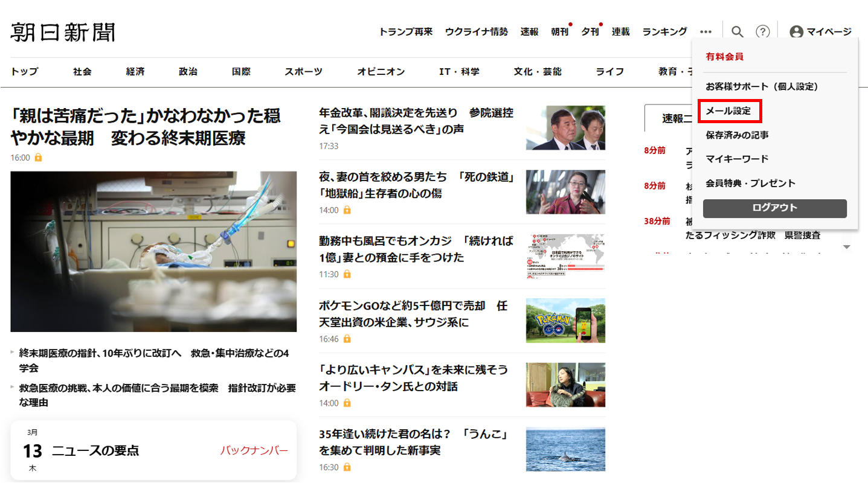Select the IT・科学 navigation tab
Screen dimensions: 868x489
459,71
